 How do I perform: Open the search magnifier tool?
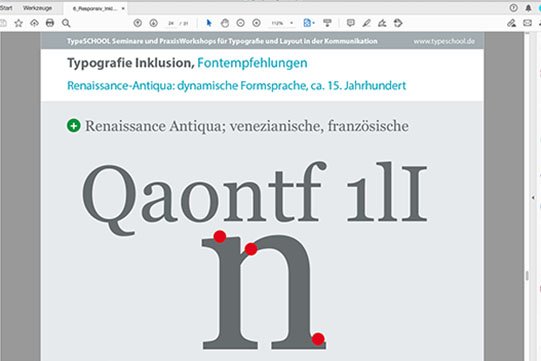(x=66, y=23)
